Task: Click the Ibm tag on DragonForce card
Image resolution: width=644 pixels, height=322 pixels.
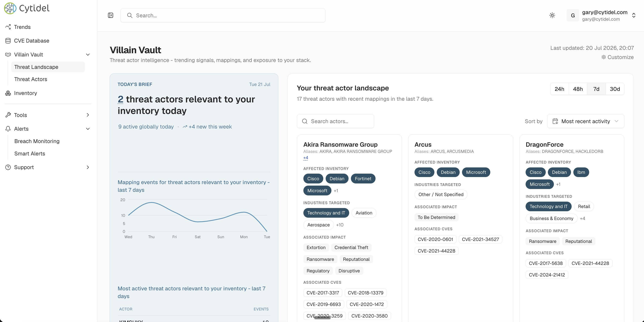Action: coord(581,172)
